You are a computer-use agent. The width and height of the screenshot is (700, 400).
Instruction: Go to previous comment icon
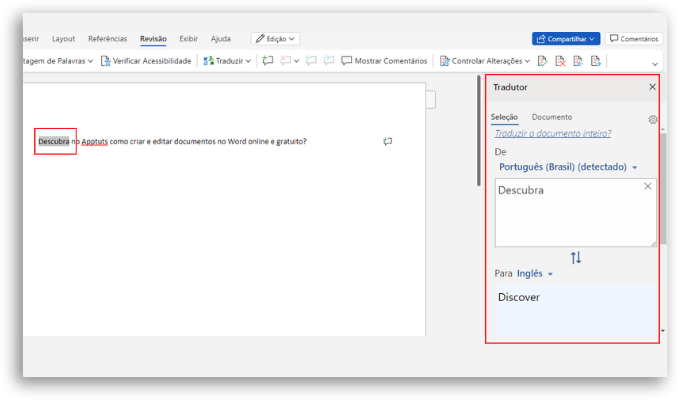(311, 61)
